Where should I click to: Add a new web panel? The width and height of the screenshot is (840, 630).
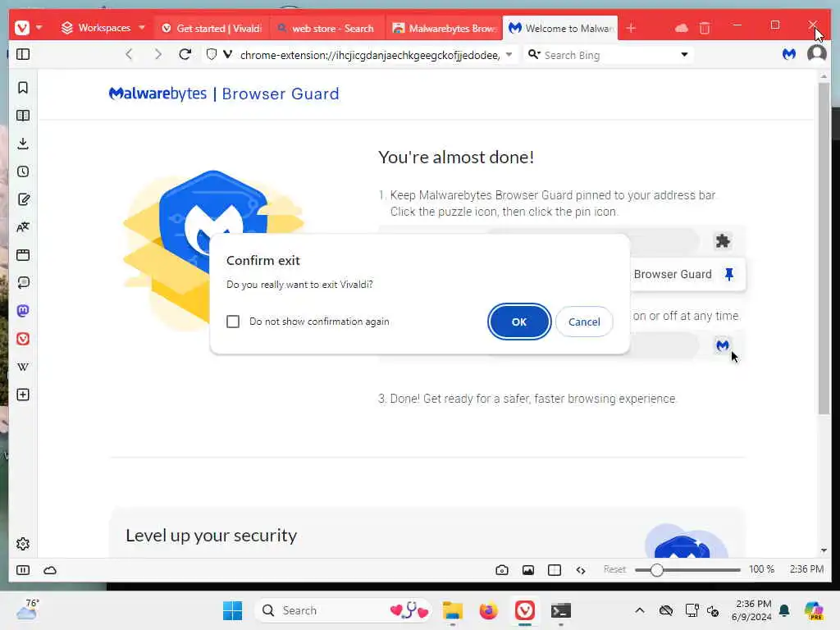click(x=23, y=395)
